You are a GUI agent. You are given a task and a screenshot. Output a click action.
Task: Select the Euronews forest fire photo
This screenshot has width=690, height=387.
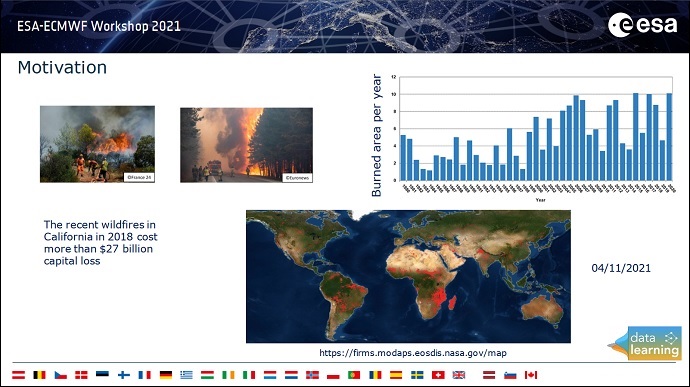click(246, 145)
